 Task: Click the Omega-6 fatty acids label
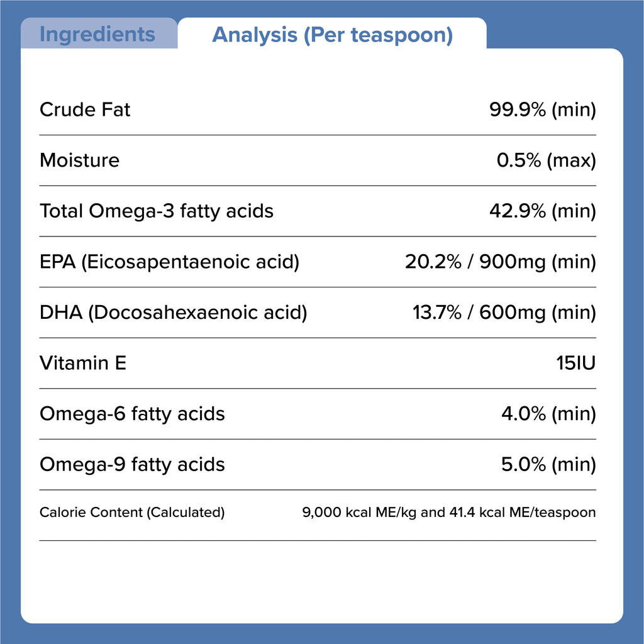[x=132, y=414]
